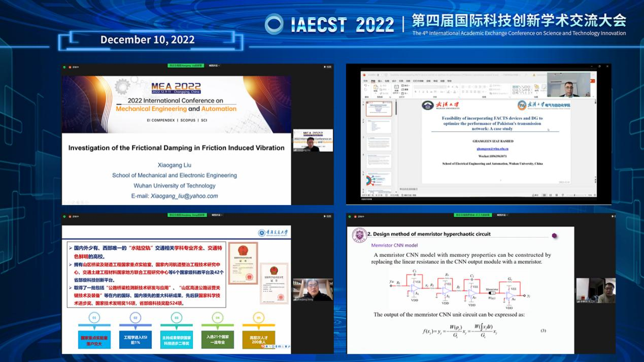Open the second tab in PowerPoint ribbon
This screenshot has height=362, width=644.
[x=372, y=80]
